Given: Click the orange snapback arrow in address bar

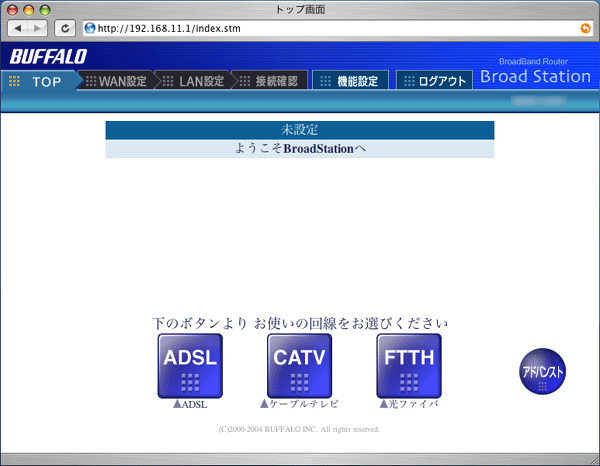Looking at the screenshot, I should (x=585, y=28).
